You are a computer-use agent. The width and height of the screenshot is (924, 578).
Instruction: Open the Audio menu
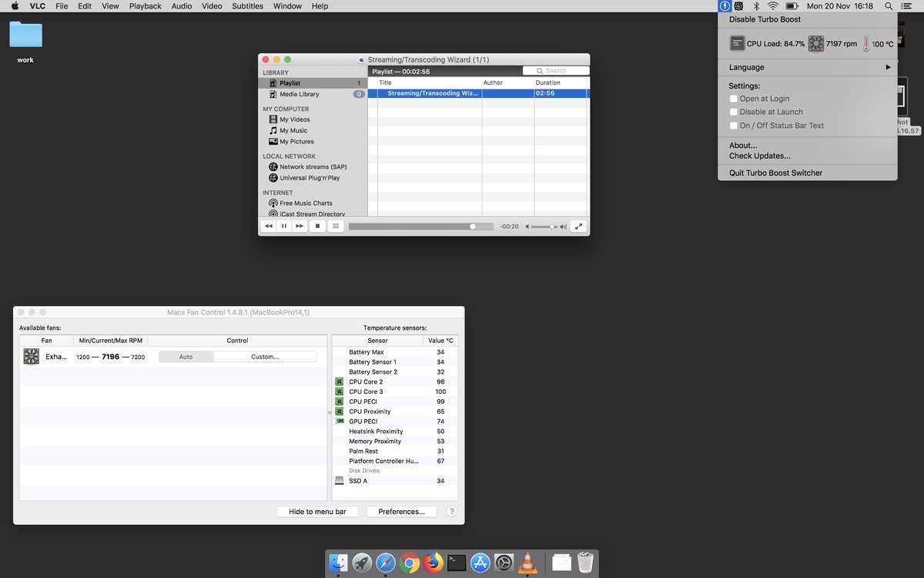(182, 6)
